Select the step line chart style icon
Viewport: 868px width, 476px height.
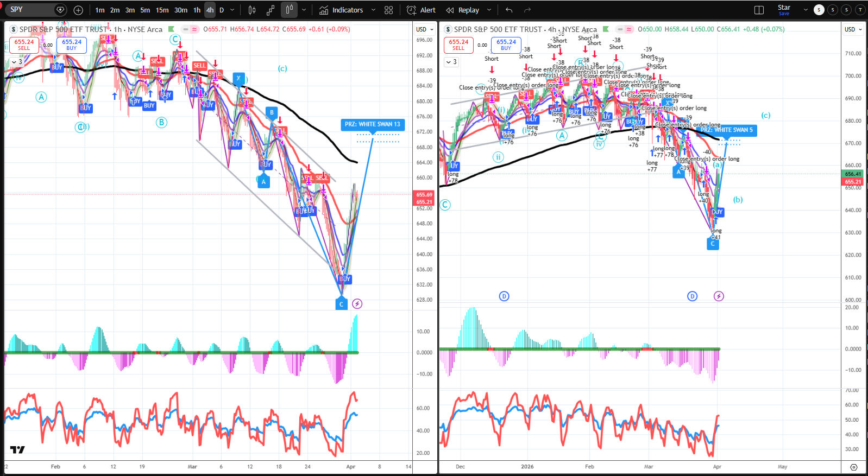[x=271, y=10]
